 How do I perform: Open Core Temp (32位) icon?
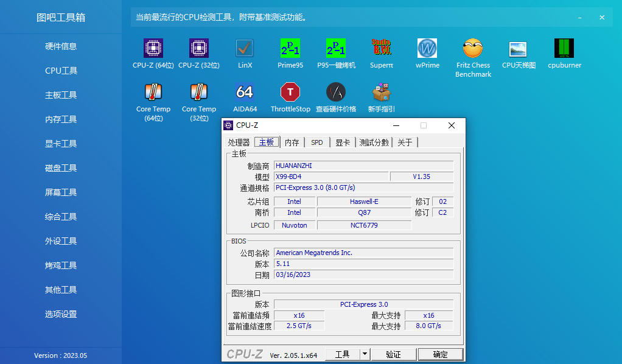[199, 92]
